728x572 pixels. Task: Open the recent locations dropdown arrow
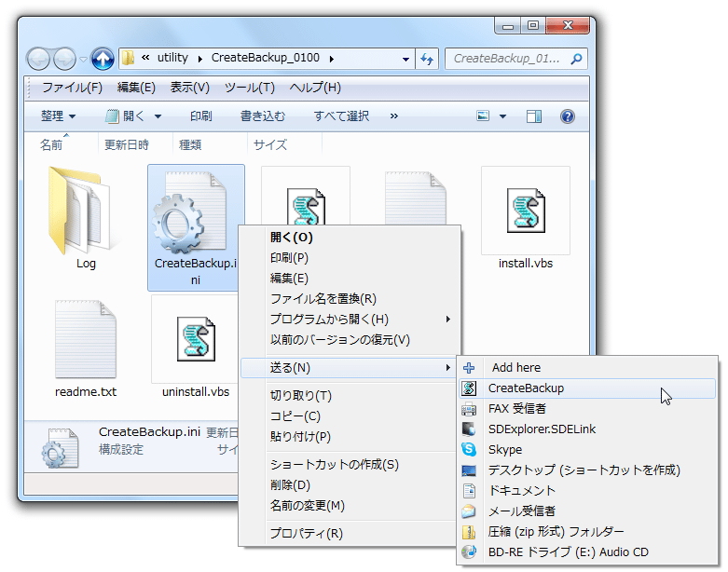(83, 60)
